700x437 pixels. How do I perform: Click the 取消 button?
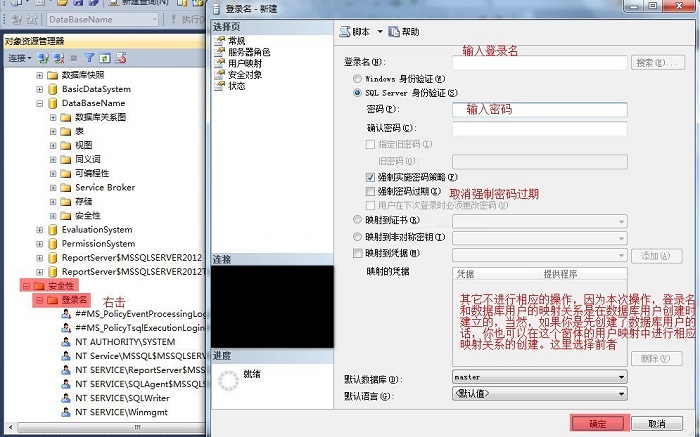tap(657, 424)
